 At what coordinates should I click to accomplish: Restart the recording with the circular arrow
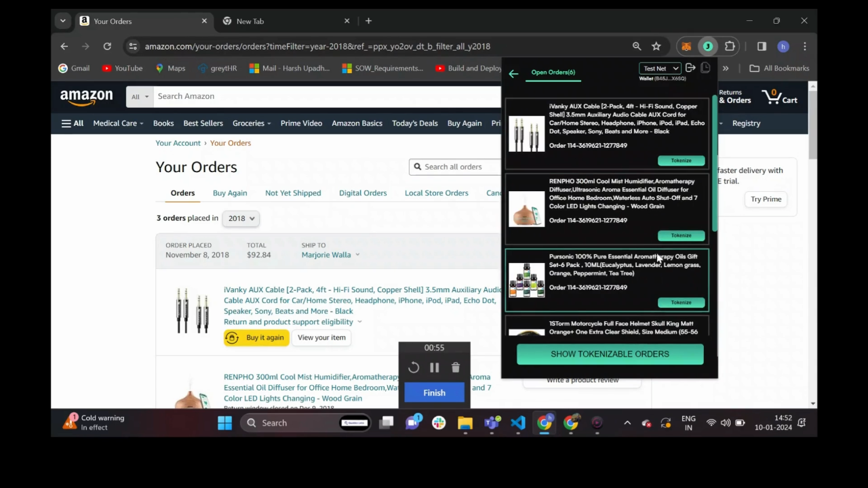(414, 368)
